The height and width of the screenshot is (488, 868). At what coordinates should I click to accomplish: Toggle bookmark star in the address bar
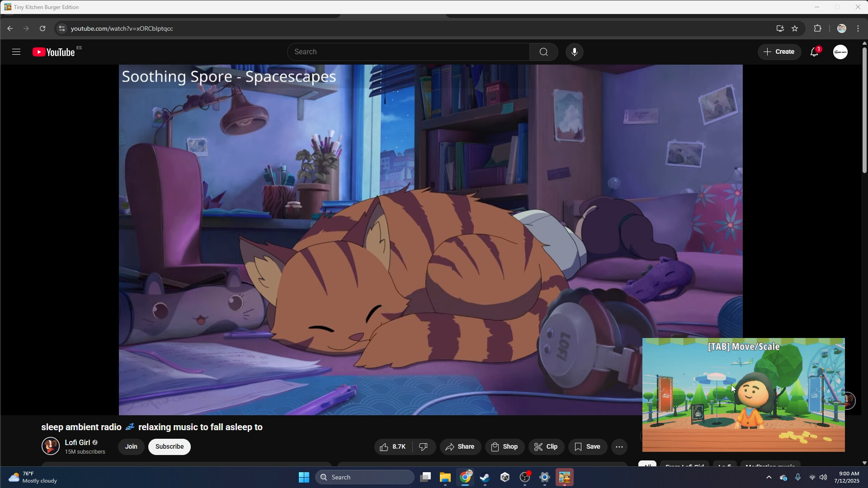pyautogui.click(x=795, y=28)
